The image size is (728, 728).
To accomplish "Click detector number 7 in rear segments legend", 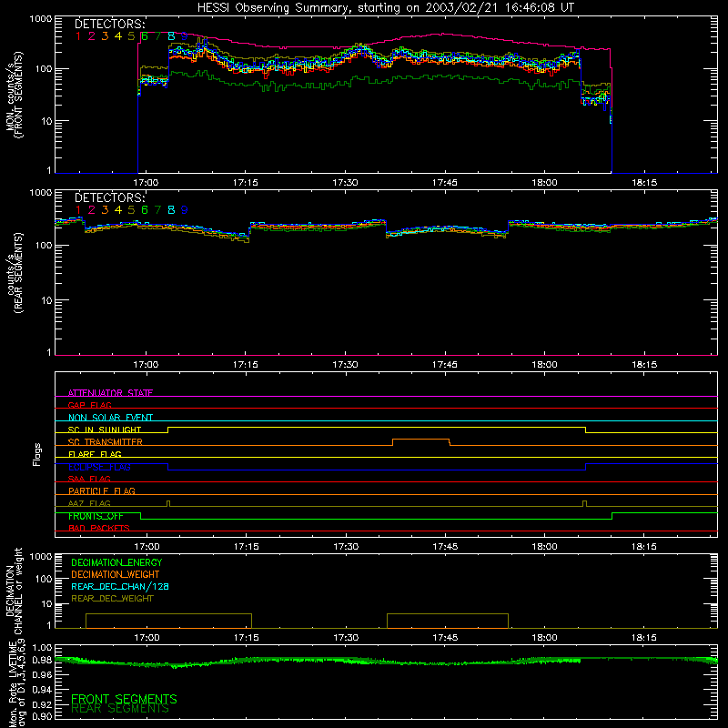I will click(x=157, y=210).
